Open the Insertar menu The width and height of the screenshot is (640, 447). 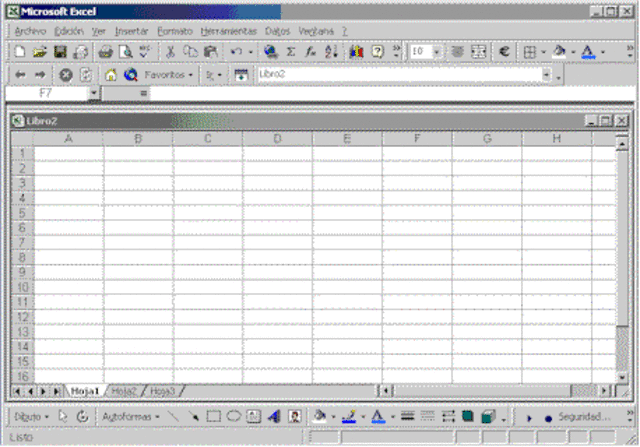point(131,31)
